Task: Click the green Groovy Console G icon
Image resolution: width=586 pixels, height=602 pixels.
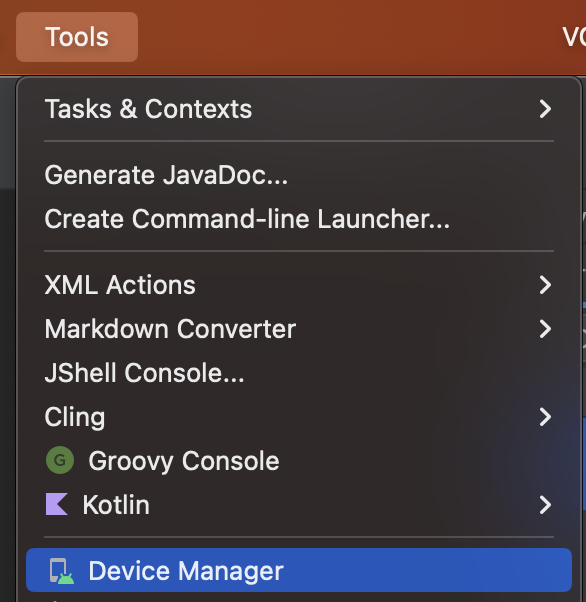Action: click(60, 460)
